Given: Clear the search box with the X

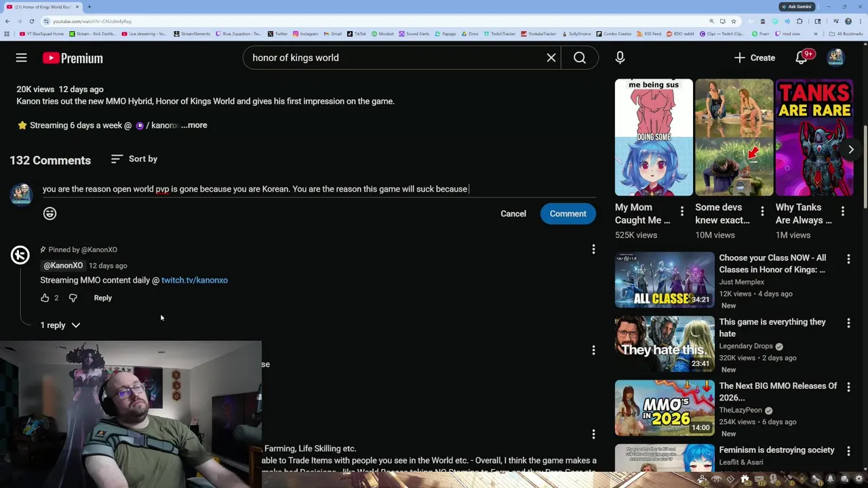Looking at the screenshot, I should tap(551, 58).
